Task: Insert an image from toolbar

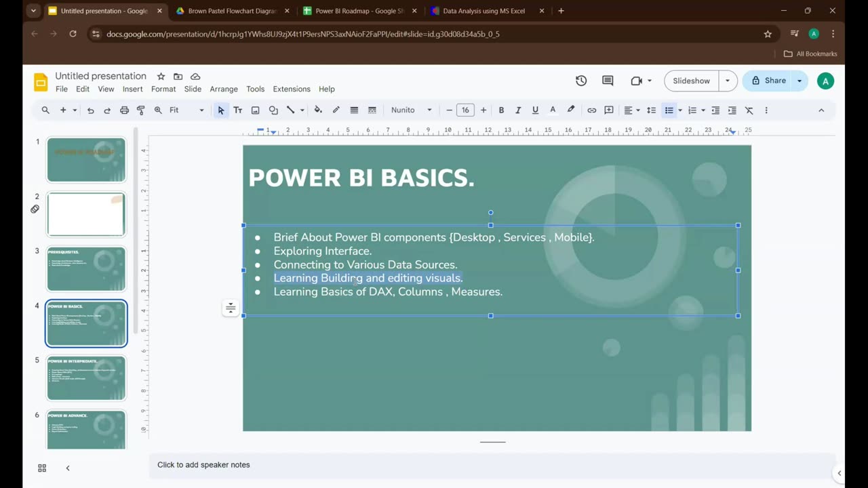Action: point(256,110)
